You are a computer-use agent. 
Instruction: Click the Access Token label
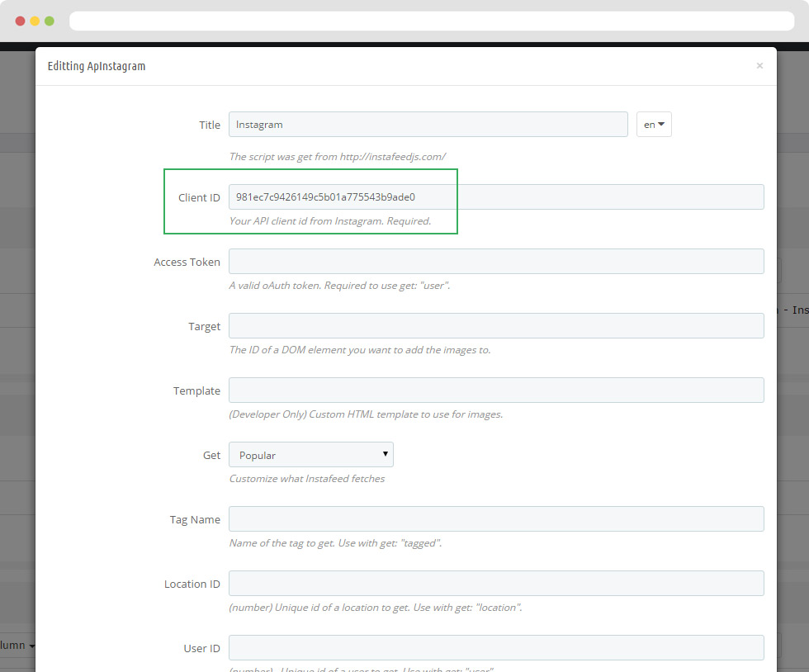coord(187,263)
